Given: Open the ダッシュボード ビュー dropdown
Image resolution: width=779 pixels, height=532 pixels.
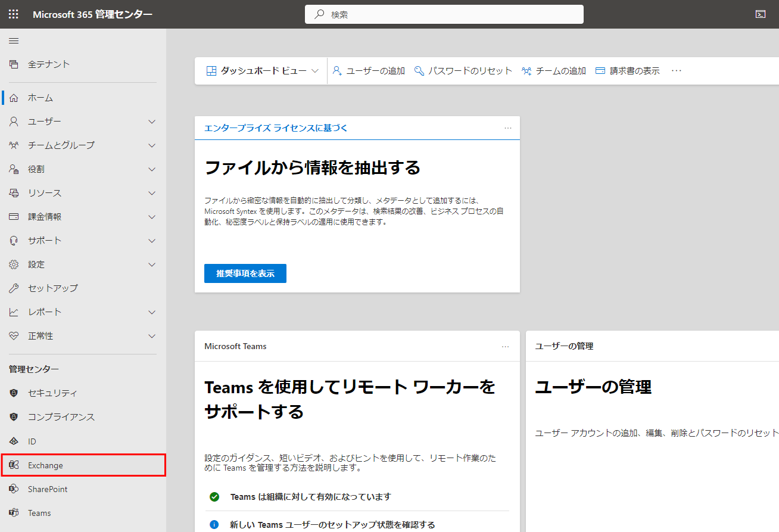Looking at the screenshot, I should [x=262, y=71].
